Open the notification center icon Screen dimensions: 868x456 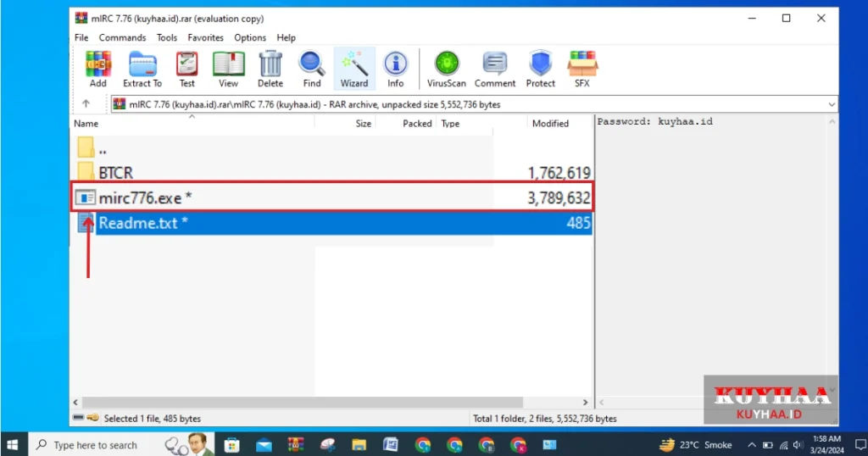coord(860,445)
